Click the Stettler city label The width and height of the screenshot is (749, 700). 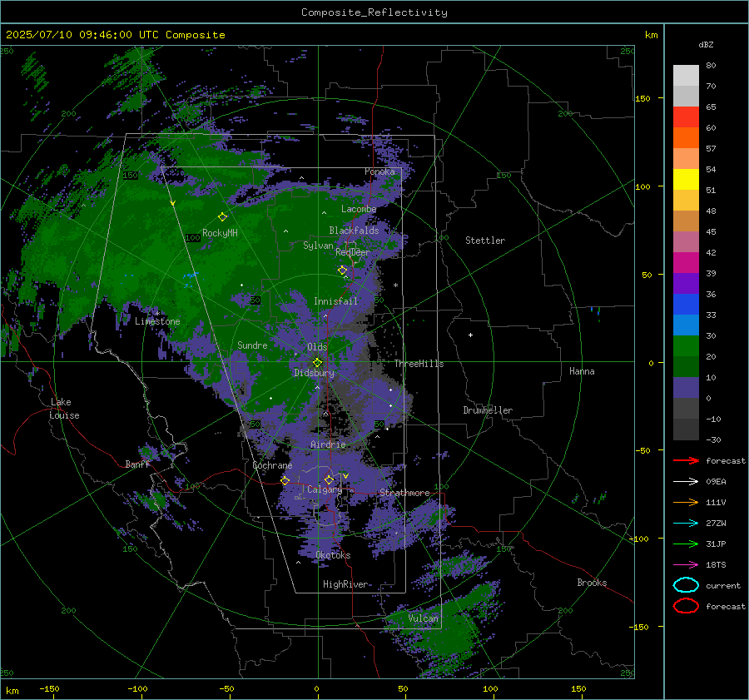[485, 241]
